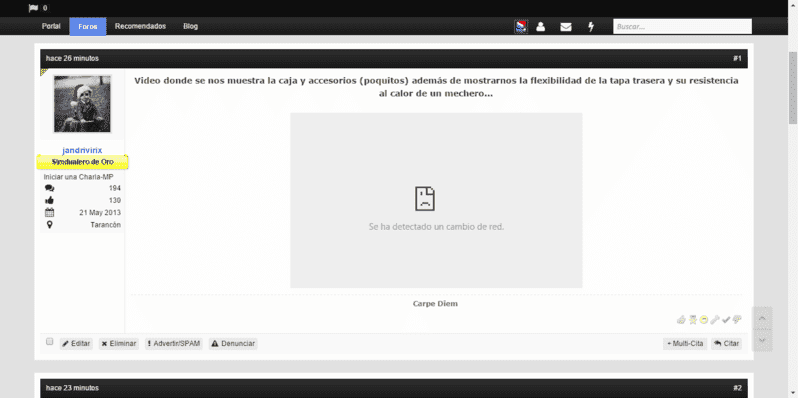Click the checkmark reaction icon

726,320
